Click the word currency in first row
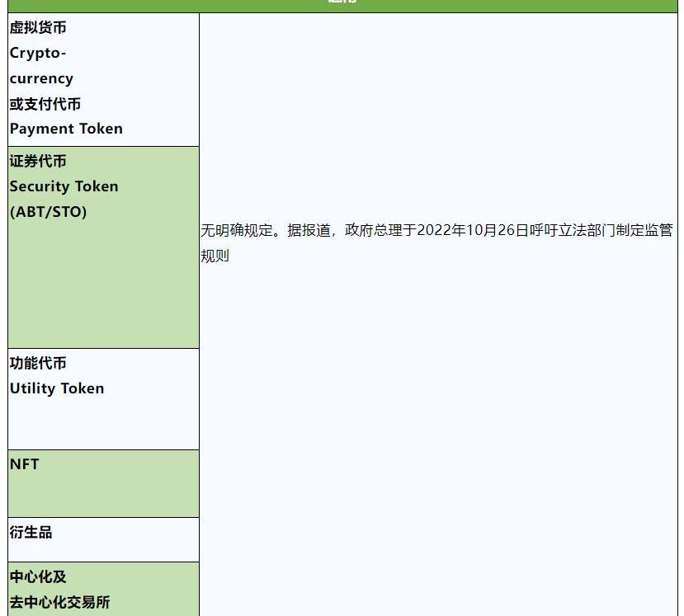This screenshot has height=616, width=684. click(41, 79)
